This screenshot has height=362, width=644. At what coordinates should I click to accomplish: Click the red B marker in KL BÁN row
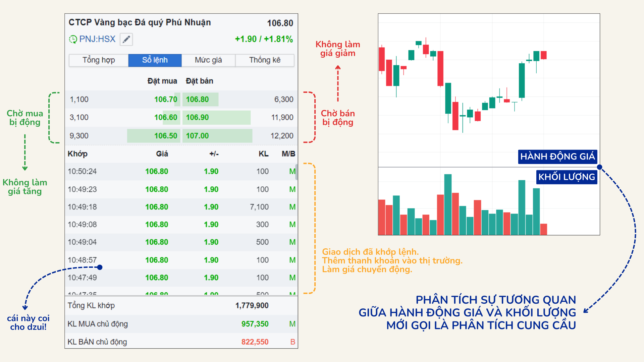(292, 342)
